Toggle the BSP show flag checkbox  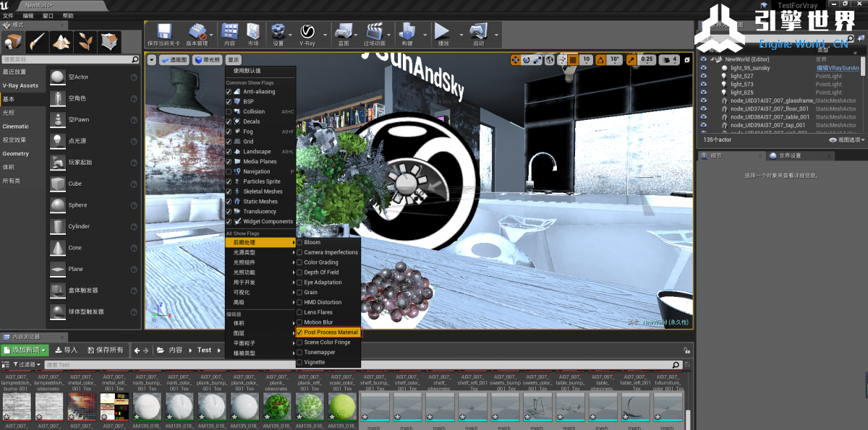click(x=229, y=102)
